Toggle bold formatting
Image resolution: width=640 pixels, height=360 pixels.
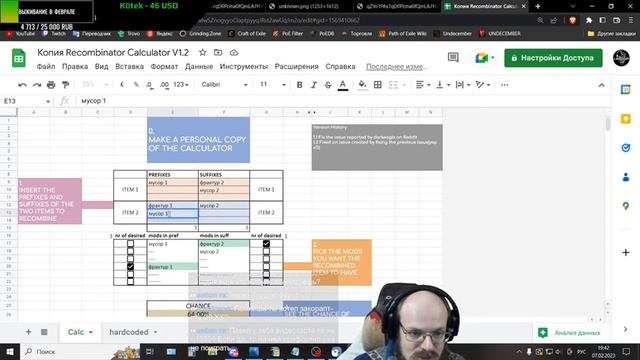[x=299, y=85]
